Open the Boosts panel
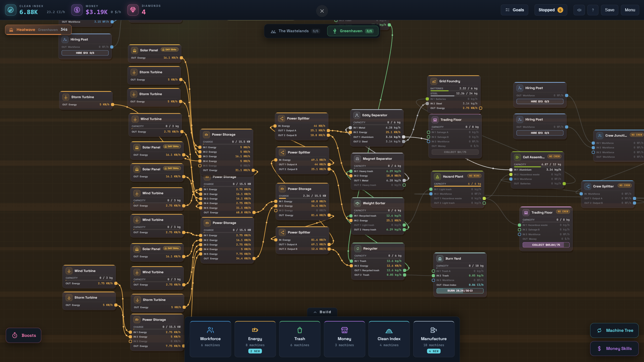The width and height of the screenshot is (644, 362). (x=23, y=335)
